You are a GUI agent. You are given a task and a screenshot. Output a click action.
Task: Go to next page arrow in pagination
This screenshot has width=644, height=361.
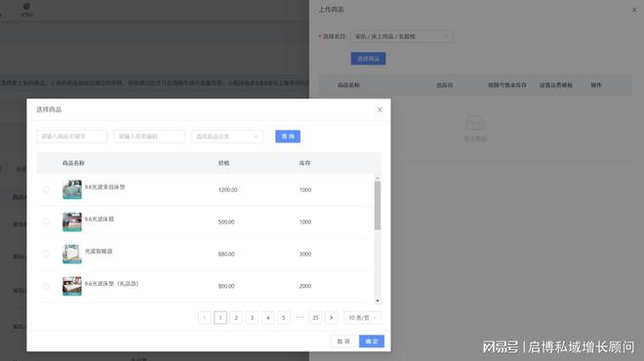(x=331, y=317)
